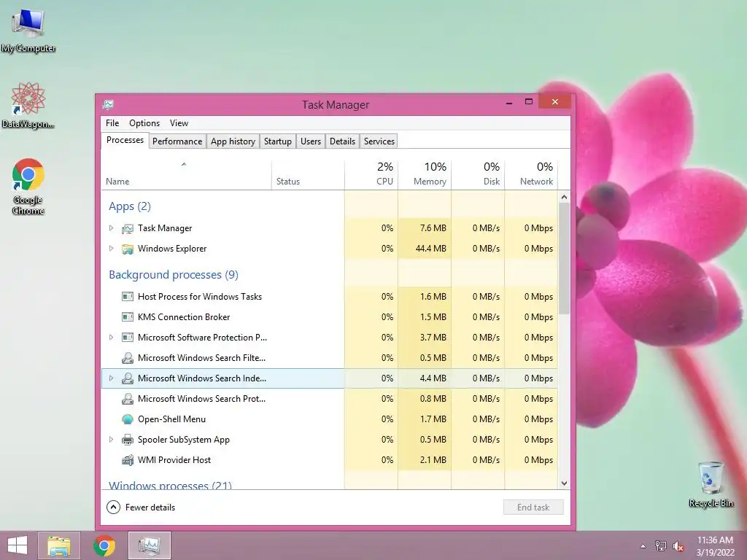
Task: Click the Host Process for Windows Tasks icon
Action: pos(127,297)
